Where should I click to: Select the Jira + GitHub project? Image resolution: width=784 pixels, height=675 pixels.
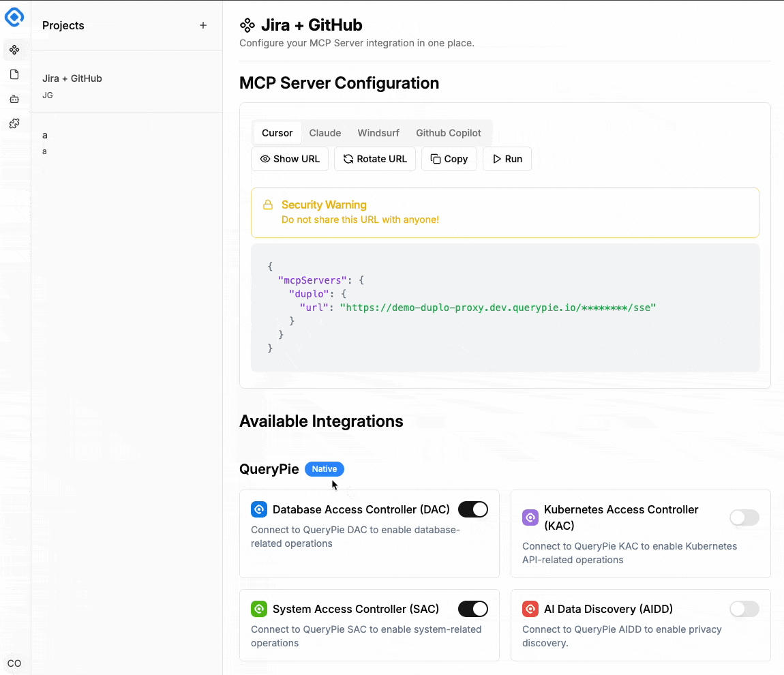click(72, 78)
